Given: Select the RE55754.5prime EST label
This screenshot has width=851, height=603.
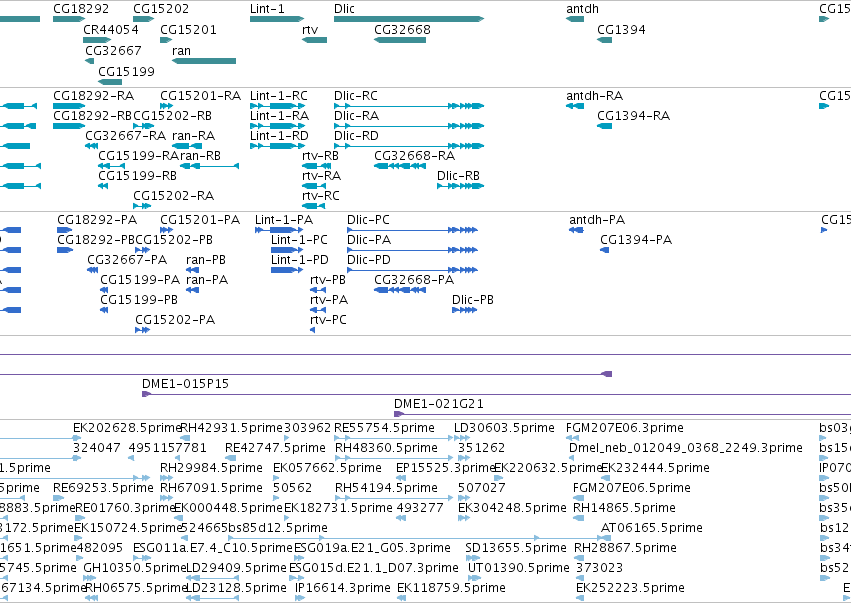Looking at the screenshot, I should (x=384, y=428).
